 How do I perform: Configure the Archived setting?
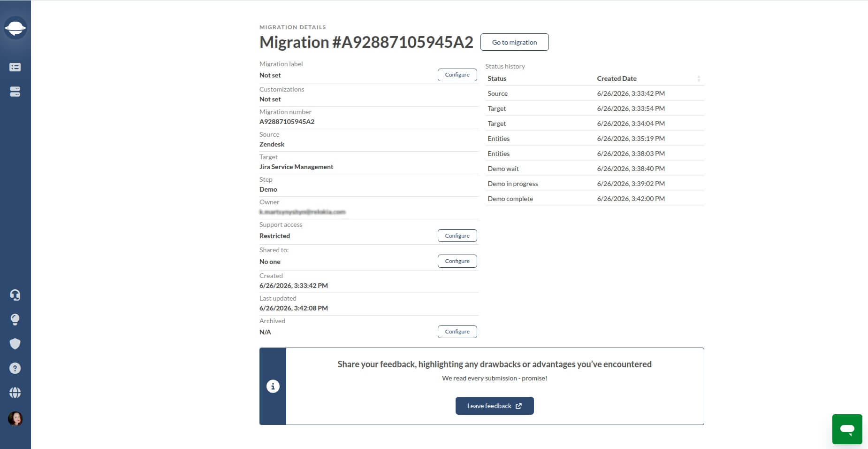pos(457,332)
